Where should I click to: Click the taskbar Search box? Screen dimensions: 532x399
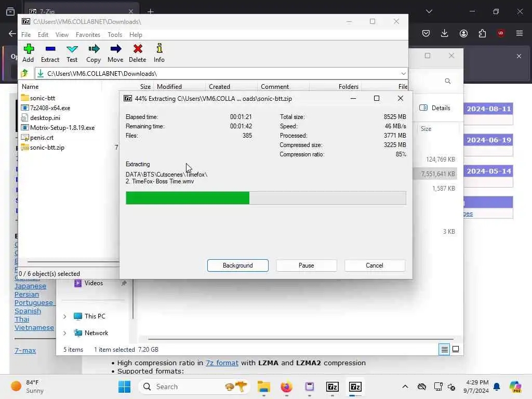(x=194, y=387)
